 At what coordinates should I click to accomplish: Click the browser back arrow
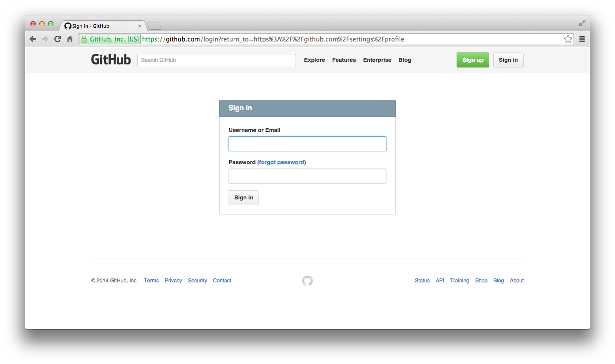click(33, 39)
